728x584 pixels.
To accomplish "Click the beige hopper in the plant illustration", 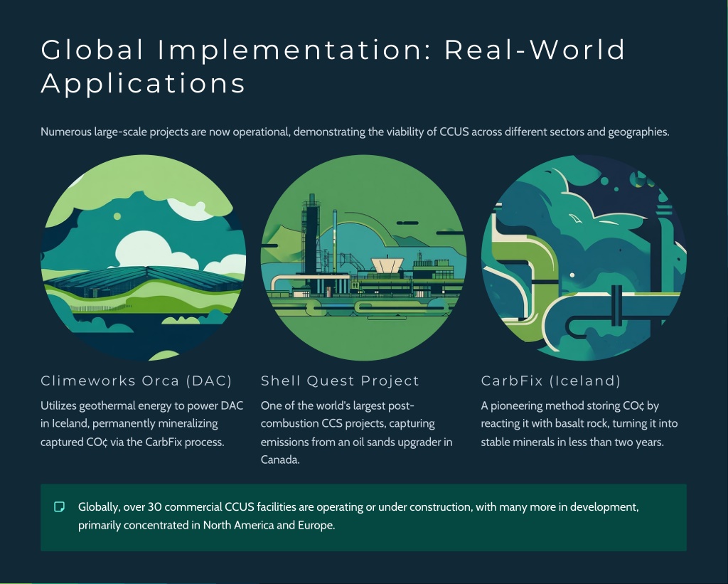I will (387, 265).
